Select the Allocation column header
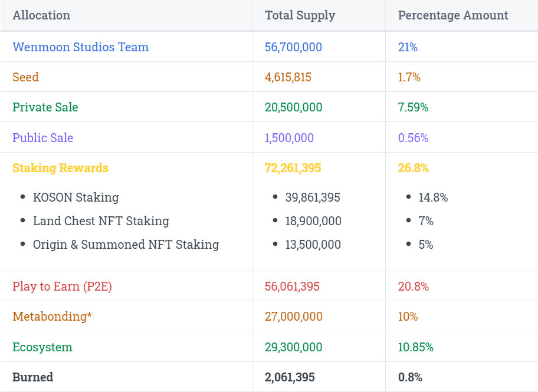The image size is (538, 392). pyautogui.click(x=41, y=15)
